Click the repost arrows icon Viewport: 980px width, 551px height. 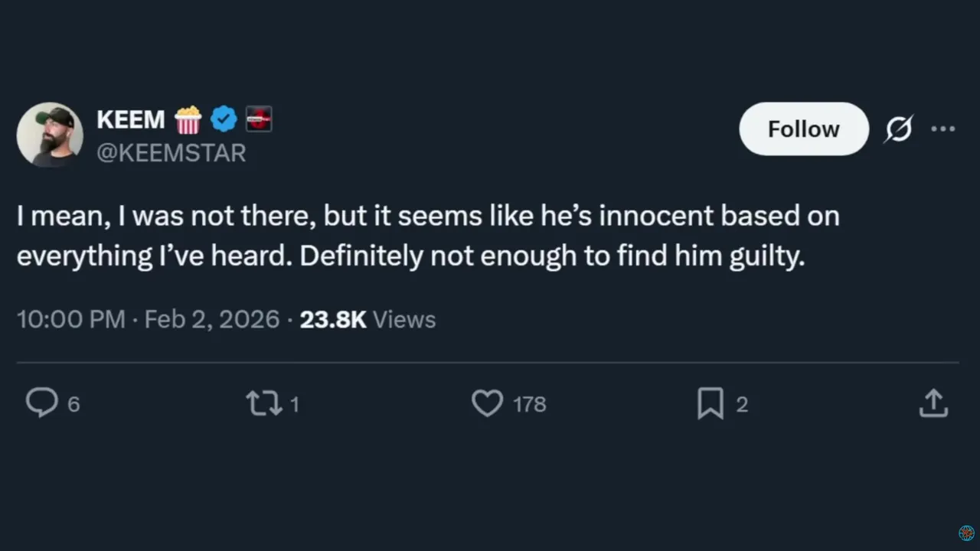coord(264,403)
